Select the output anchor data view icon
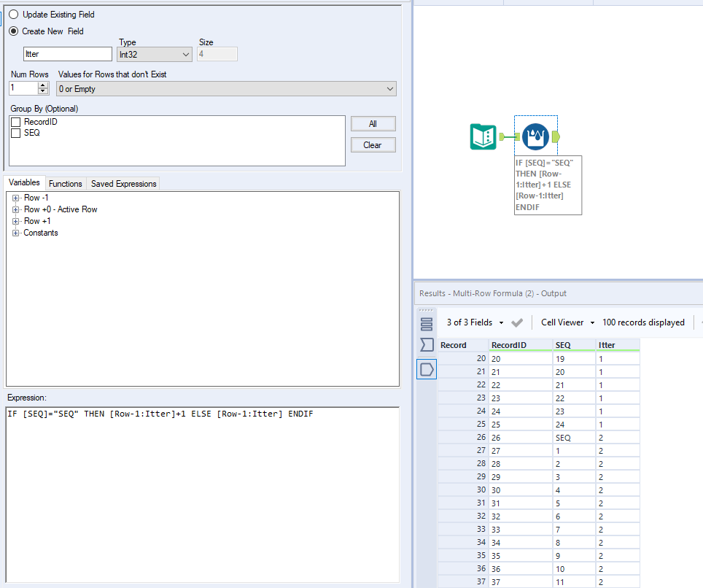Viewport: 703px width, 588px height. tap(427, 369)
